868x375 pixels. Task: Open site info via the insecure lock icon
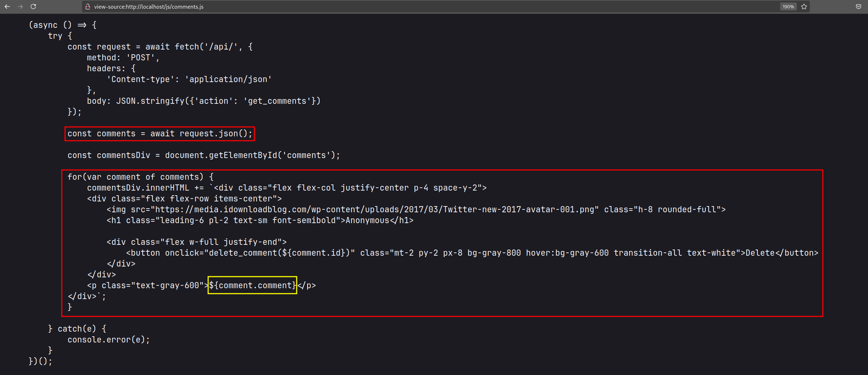click(x=87, y=7)
